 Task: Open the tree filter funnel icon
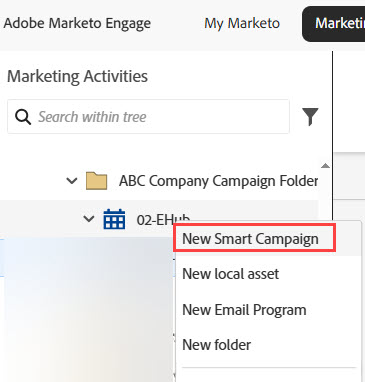pyautogui.click(x=310, y=117)
